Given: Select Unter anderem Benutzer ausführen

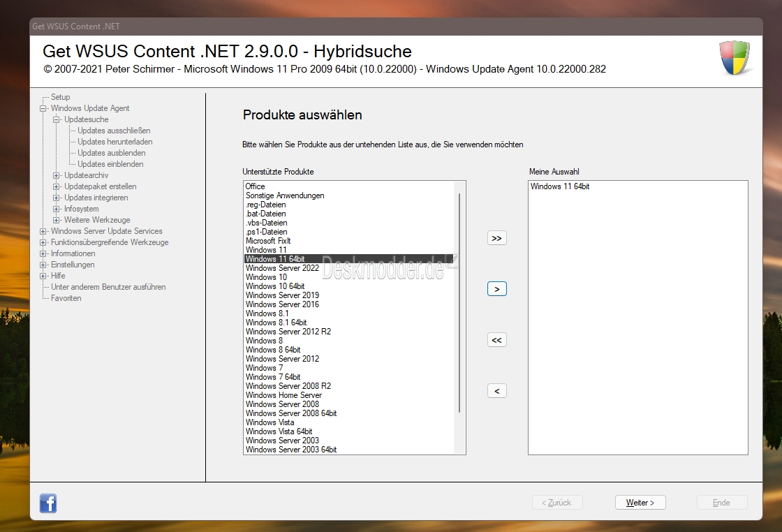Looking at the screenshot, I should (108, 287).
